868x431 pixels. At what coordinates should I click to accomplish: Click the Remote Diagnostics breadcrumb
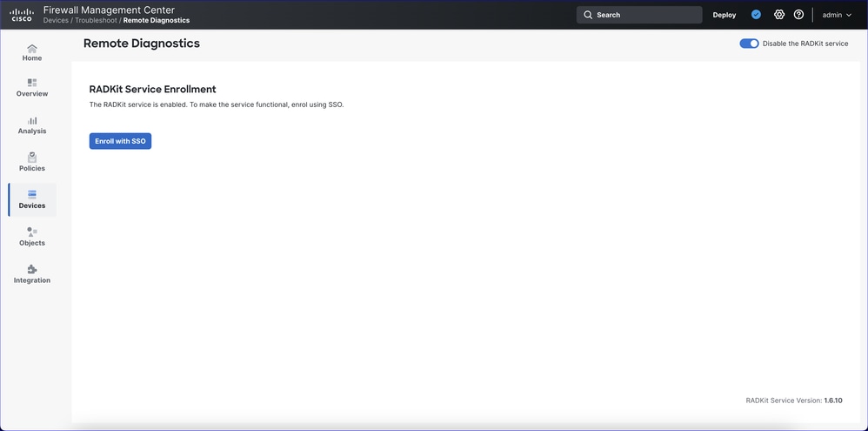156,21
